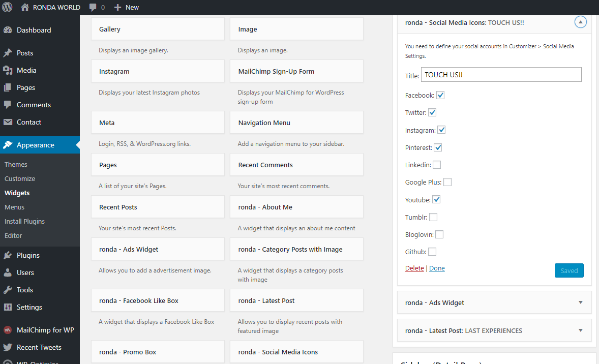Collapse the Social Media Icons widget arrow
Image resolution: width=599 pixels, height=364 pixels.
[x=580, y=22]
